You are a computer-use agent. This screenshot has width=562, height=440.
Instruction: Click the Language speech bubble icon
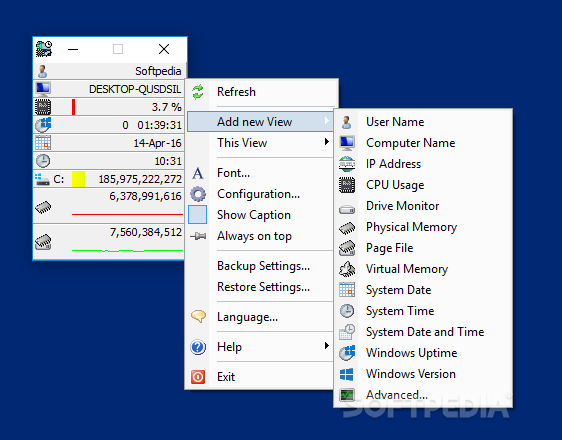pyautogui.click(x=198, y=316)
